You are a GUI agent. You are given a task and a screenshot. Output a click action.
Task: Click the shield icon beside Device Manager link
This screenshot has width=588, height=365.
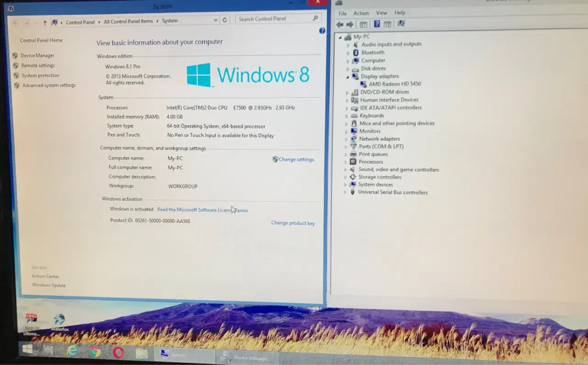click(x=15, y=56)
